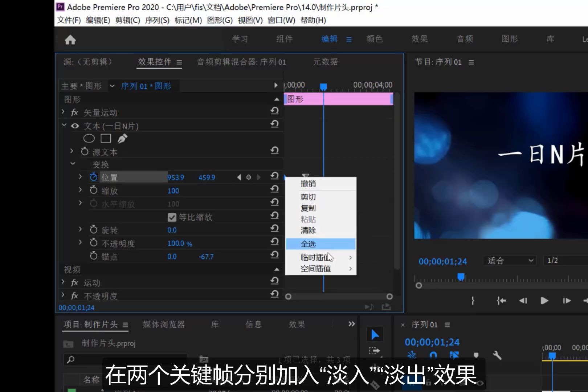Screen dimensions: 588x392
Task: Select the rectangle mask tool under 文本
Action: 106,138
